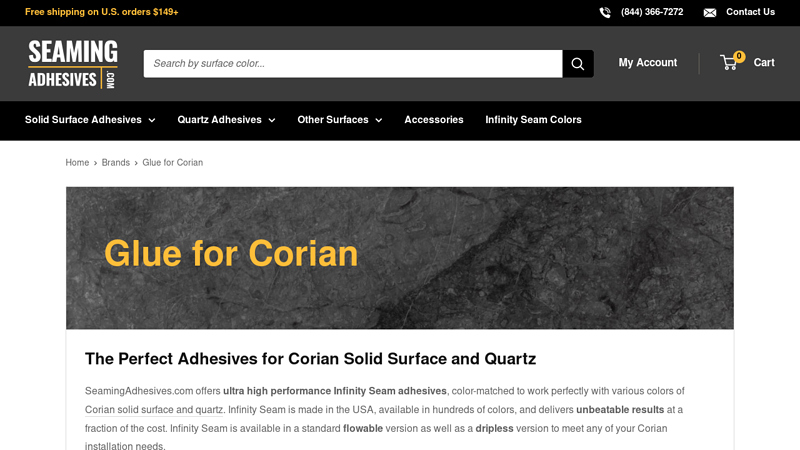Call phone number (844) 366-7272
The image size is (800, 450).
[652, 12]
